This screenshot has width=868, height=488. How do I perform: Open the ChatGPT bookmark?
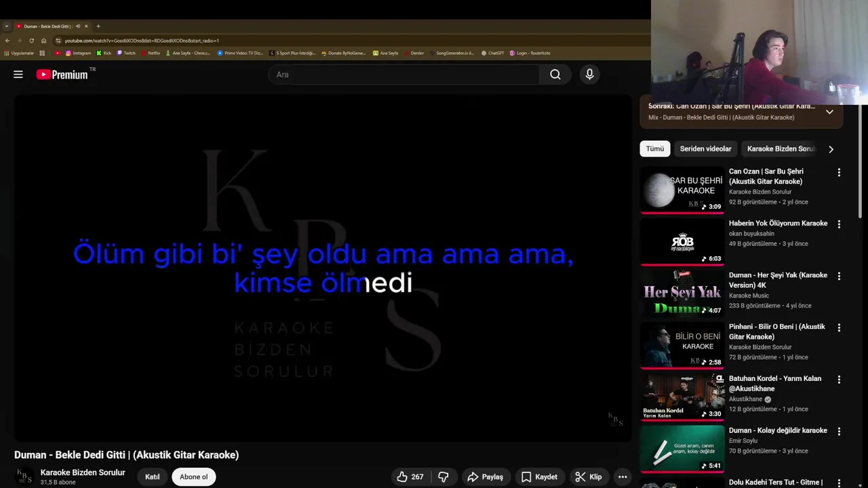pyautogui.click(x=492, y=53)
